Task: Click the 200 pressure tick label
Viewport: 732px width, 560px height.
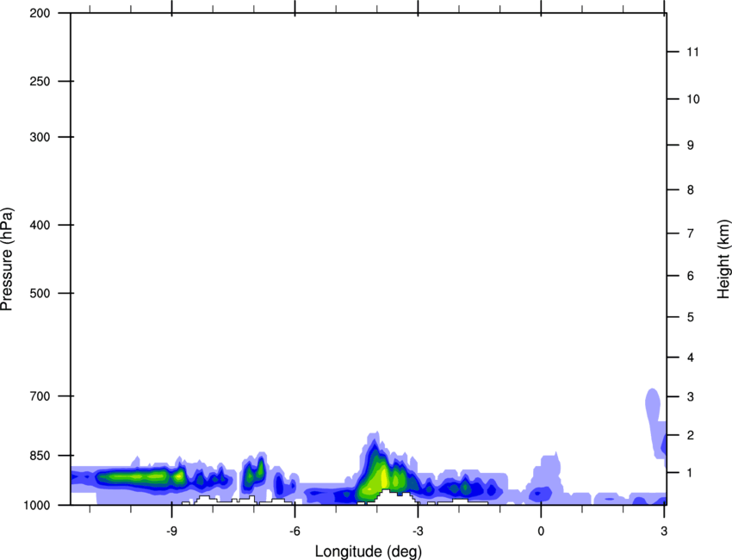Action: [40, 13]
